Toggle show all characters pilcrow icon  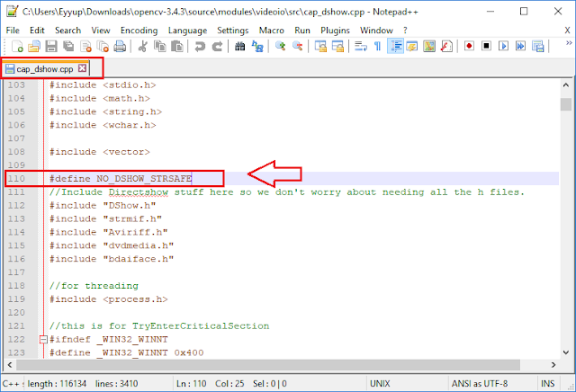[x=377, y=46]
